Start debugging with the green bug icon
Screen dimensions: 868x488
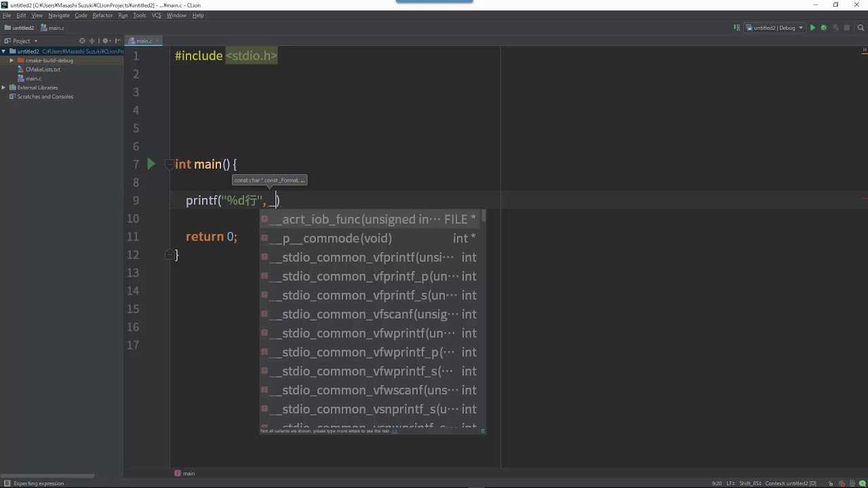(x=824, y=28)
